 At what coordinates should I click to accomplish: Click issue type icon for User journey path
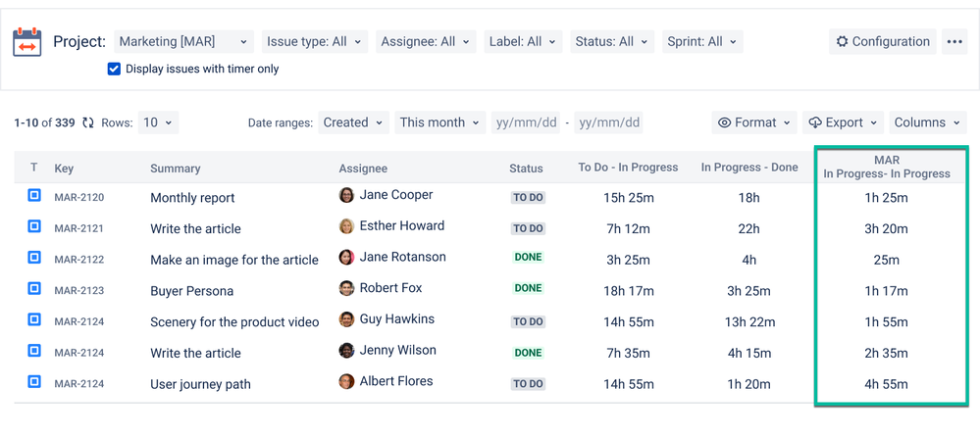coord(34,381)
